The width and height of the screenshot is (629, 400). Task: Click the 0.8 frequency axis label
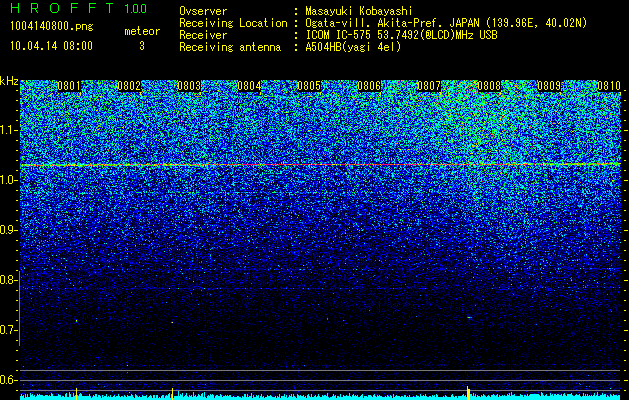coord(7,280)
